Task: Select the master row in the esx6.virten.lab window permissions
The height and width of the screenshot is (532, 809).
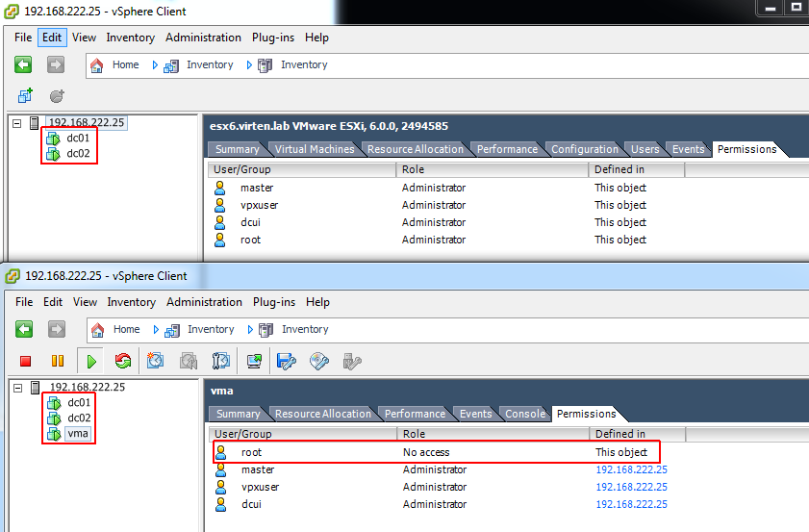Action: pos(430,189)
